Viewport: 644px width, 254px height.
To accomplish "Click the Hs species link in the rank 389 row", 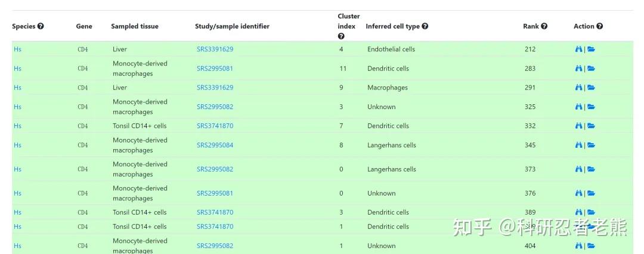I will (x=17, y=212).
